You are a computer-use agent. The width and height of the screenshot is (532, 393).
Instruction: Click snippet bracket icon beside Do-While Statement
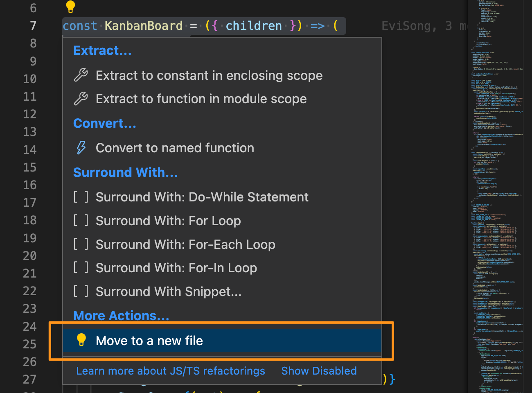click(81, 197)
